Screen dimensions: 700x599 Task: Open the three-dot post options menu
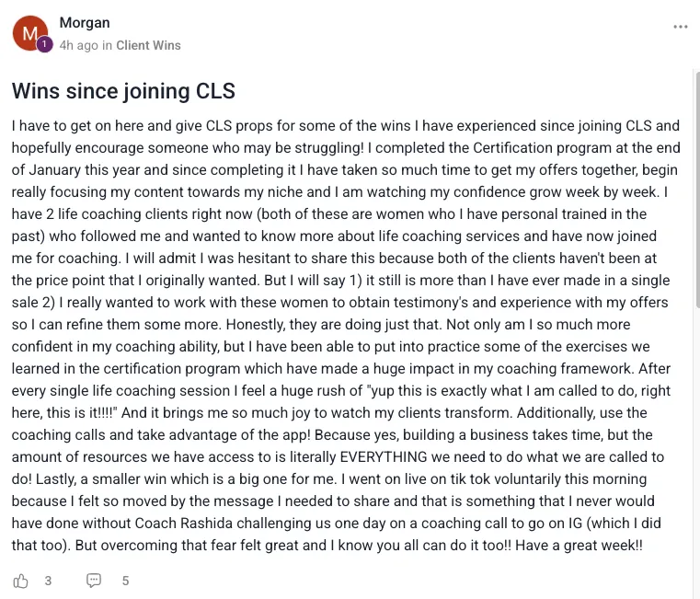pyautogui.click(x=681, y=27)
